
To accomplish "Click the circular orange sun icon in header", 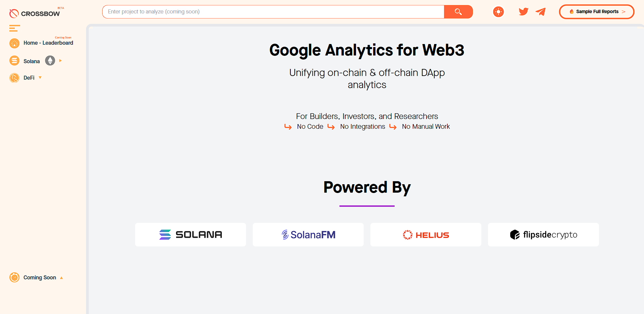I will click(x=498, y=11).
